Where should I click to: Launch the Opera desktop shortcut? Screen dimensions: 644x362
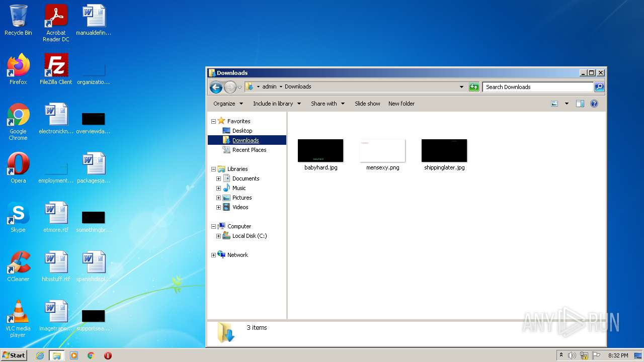click(18, 167)
